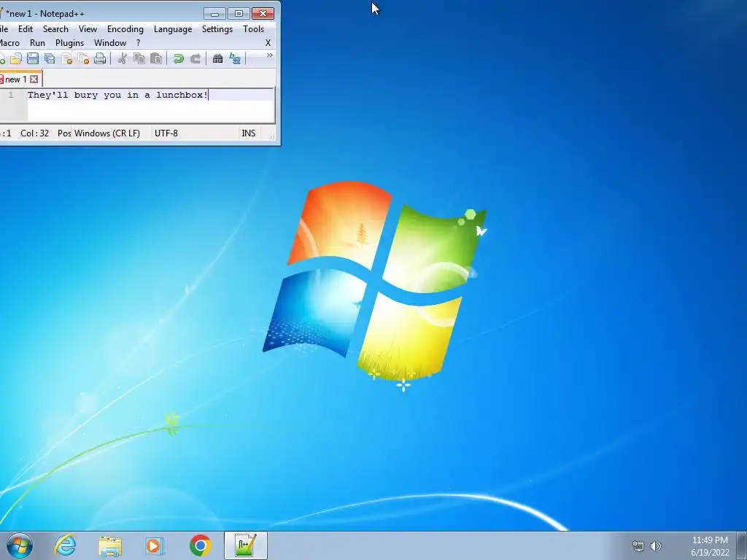
Task: Open the Window menu
Action: pyautogui.click(x=110, y=43)
